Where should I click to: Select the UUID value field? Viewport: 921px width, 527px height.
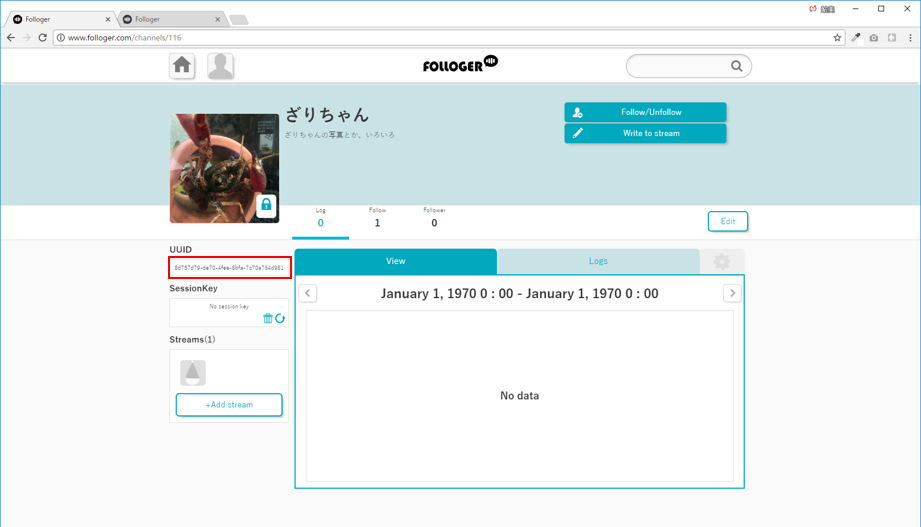tap(229, 267)
